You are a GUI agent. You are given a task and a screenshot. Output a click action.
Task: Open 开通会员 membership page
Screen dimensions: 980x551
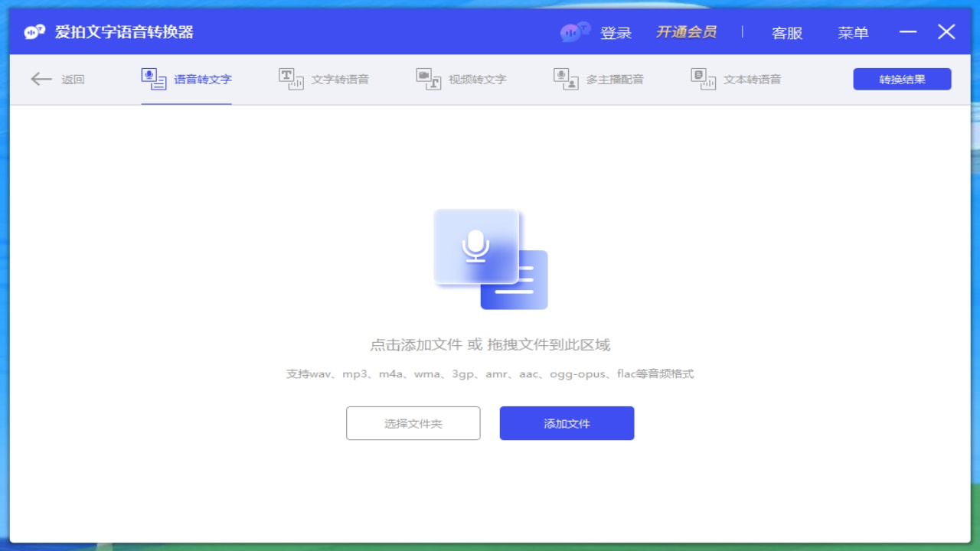(x=686, y=33)
